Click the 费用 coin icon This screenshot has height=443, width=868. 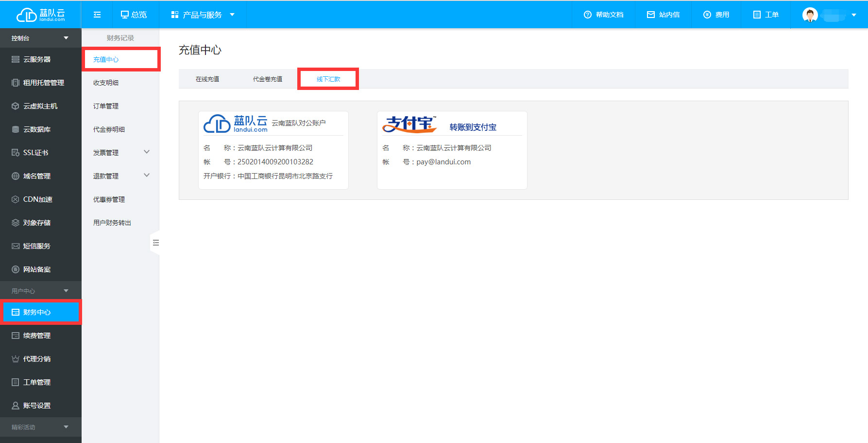707,15
